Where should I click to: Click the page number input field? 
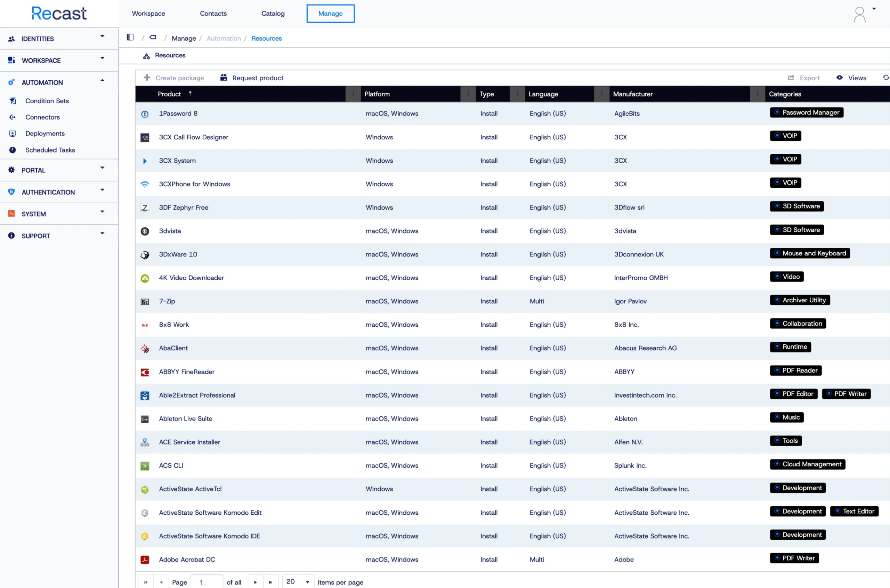[x=207, y=582]
